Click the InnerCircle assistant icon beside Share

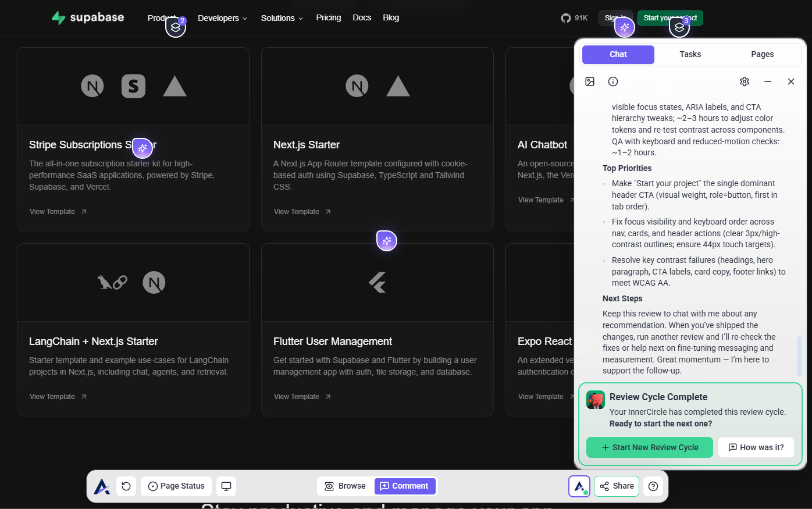click(579, 486)
